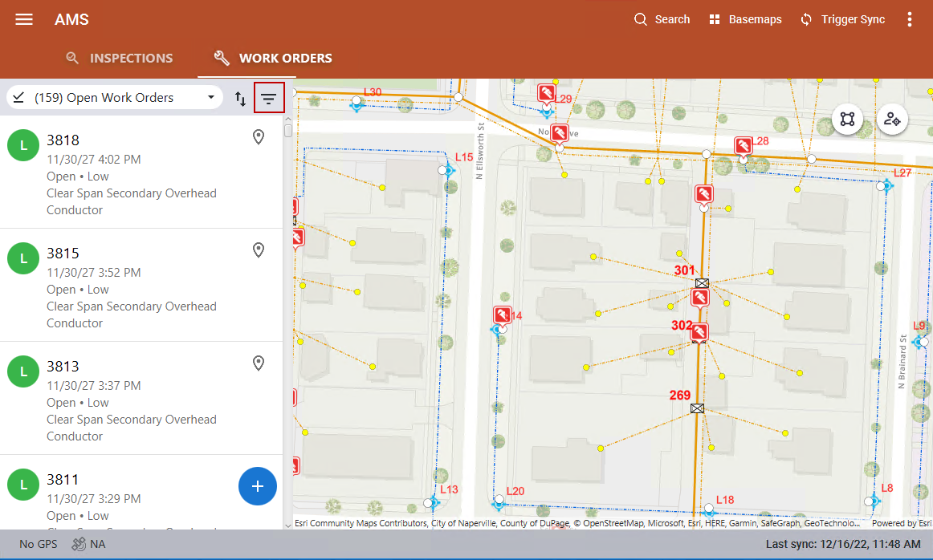Open work order 3813 title
Image resolution: width=933 pixels, height=560 pixels.
63,366
